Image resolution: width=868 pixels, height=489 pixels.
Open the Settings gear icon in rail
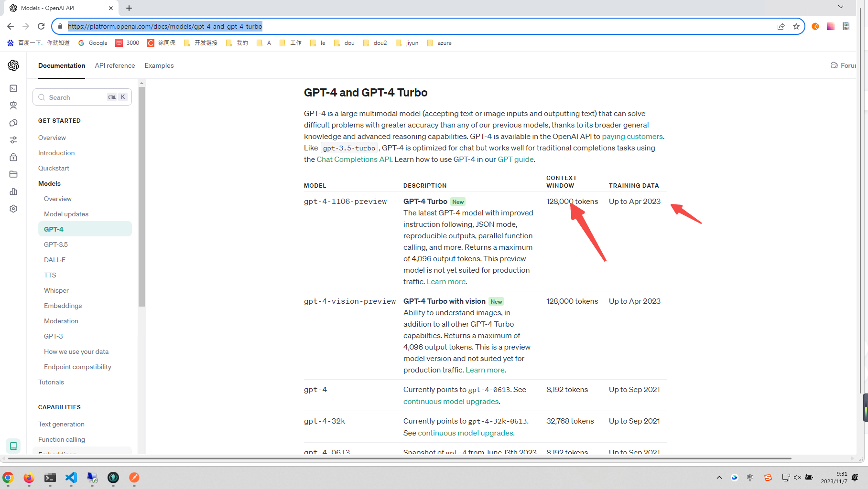pyautogui.click(x=13, y=209)
